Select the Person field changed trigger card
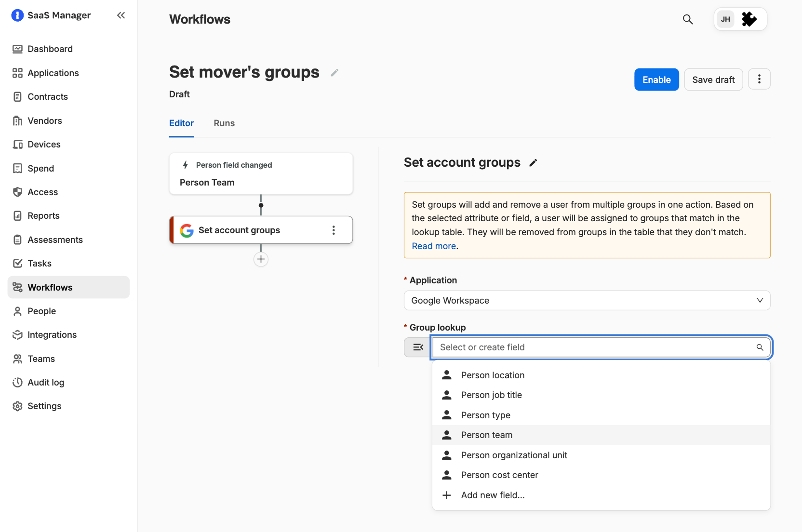 click(x=261, y=174)
